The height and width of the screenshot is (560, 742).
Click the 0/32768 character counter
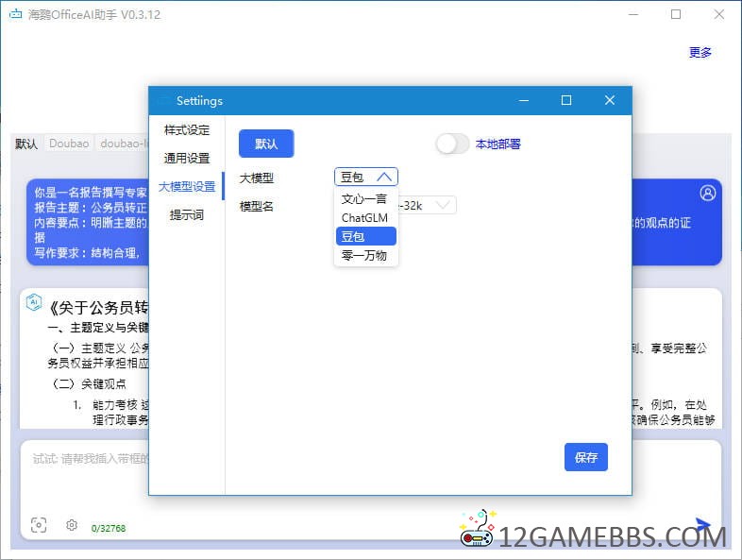[109, 528]
